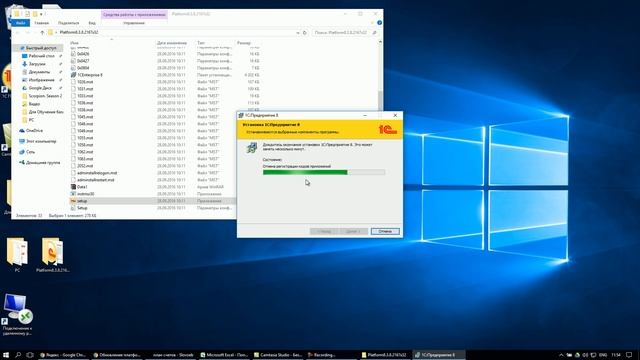This screenshot has height=360, width=640.
Task: Click the Back arrow in Explorer
Action: click(x=17, y=32)
